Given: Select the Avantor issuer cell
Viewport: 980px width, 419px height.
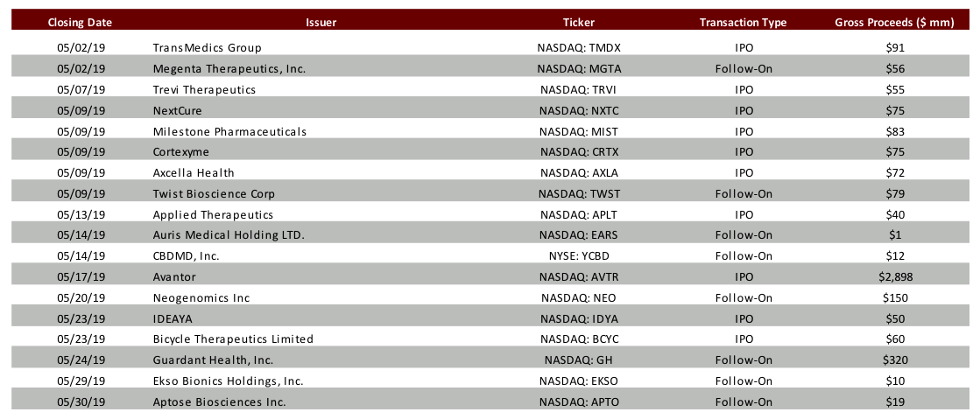Looking at the screenshot, I should click(173, 276).
